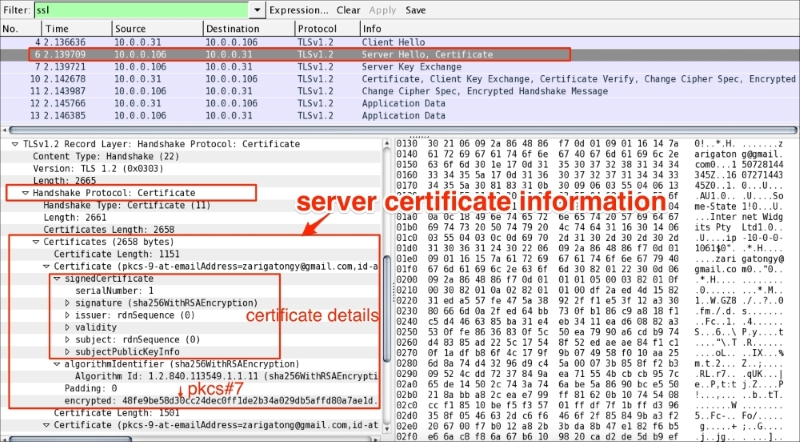The image size is (800, 442).
Task: Sort by Info column header
Action: 580,29
